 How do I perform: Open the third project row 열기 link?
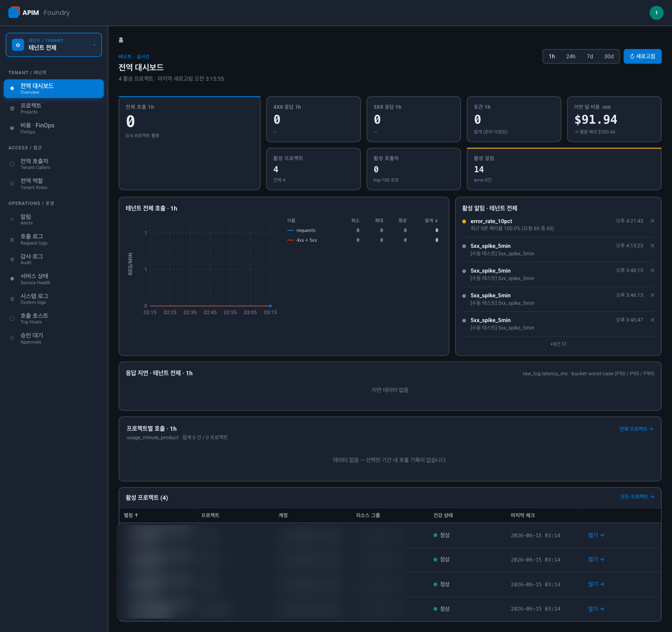596,584
